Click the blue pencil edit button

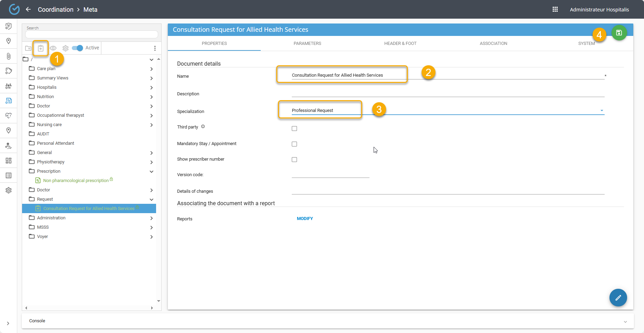pyautogui.click(x=618, y=297)
